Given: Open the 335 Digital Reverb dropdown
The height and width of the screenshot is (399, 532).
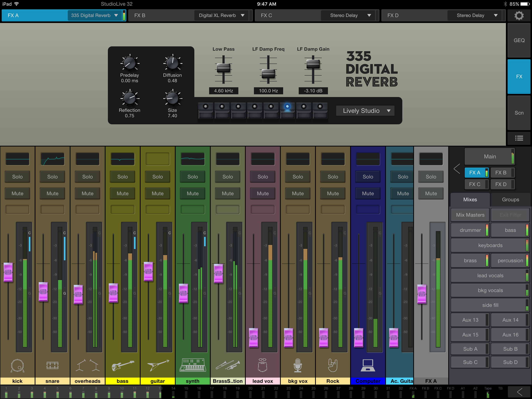Looking at the screenshot, I should pyautogui.click(x=94, y=15).
